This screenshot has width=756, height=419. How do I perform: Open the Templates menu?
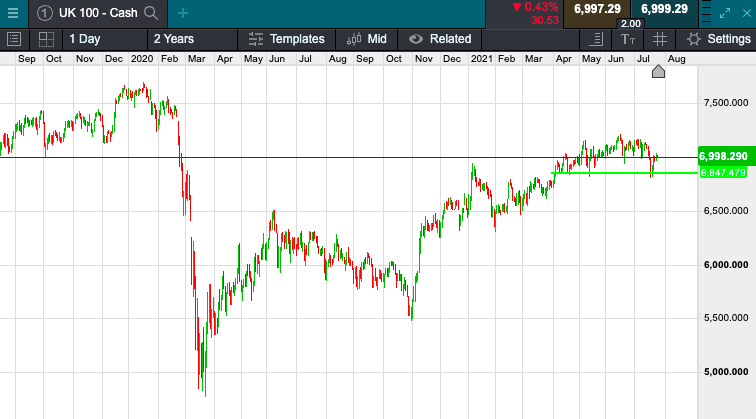286,39
